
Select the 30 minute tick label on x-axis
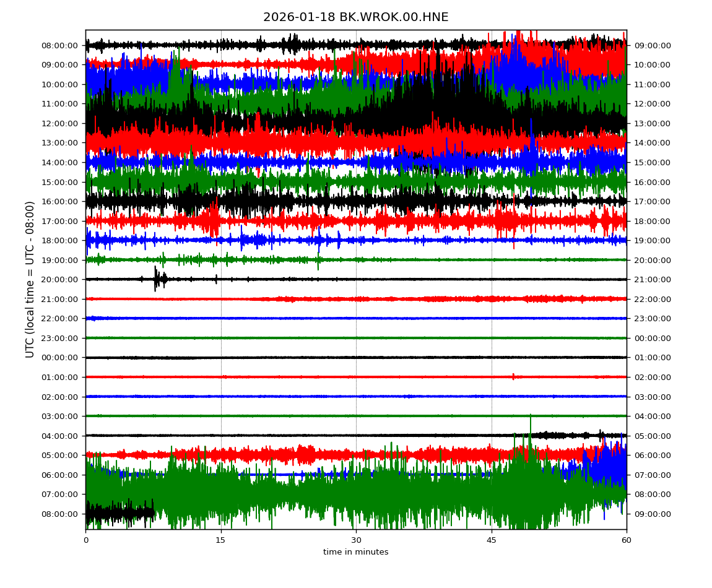point(356,540)
